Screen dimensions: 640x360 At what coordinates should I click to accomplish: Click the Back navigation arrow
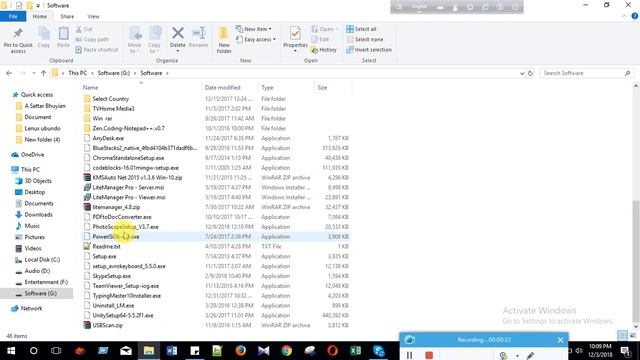(9, 73)
